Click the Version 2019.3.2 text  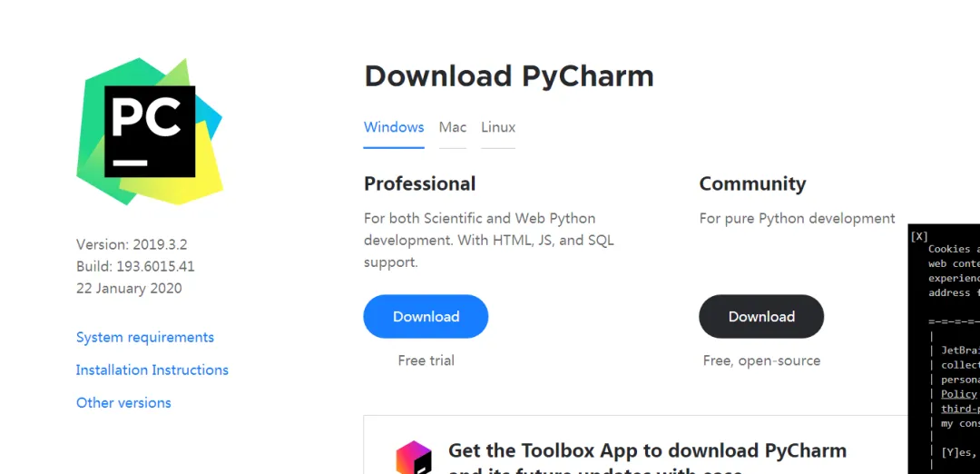pyautogui.click(x=132, y=244)
